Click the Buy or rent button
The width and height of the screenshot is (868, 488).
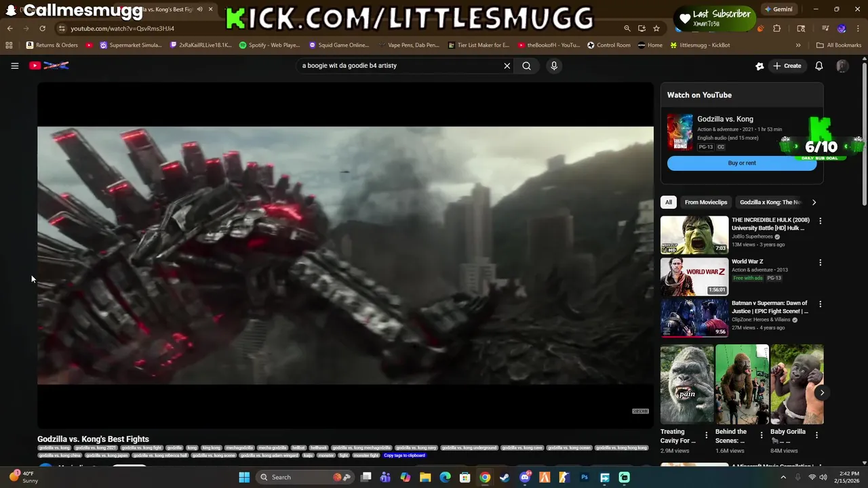click(742, 163)
